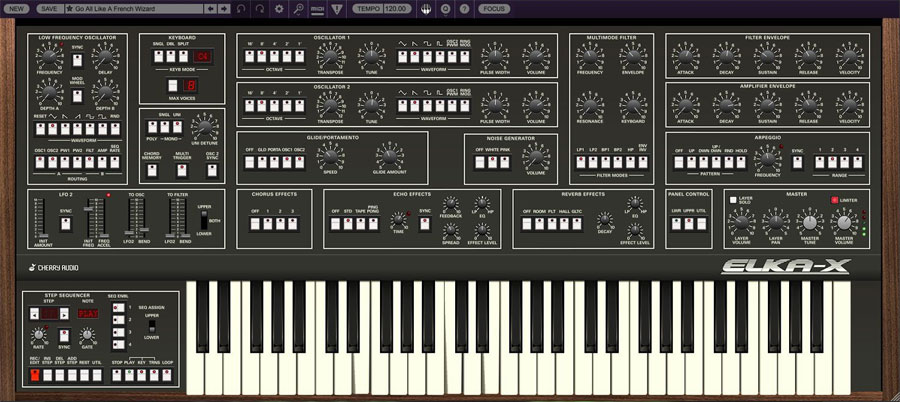Viewport: 900px width, 402px height.
Task: Select the PINK noise generator button
Action: [505, 162]
